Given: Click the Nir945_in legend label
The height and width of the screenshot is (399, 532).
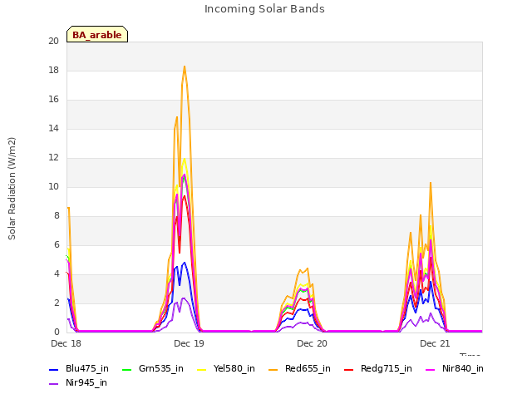Looking at the screenshot, I should [x=86, y=383].
